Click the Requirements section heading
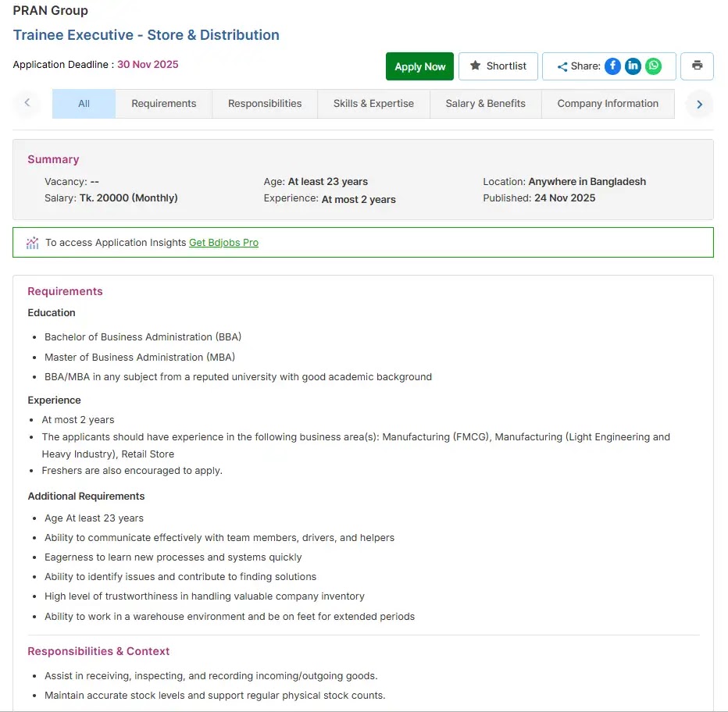Screen dimensions: 728x712 [x=65, y=291]
